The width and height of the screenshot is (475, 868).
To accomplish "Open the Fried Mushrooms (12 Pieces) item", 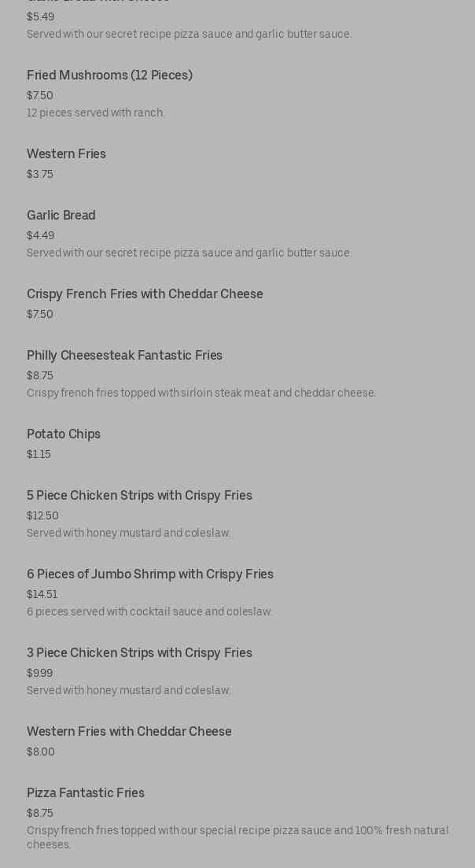I will 109,76.
